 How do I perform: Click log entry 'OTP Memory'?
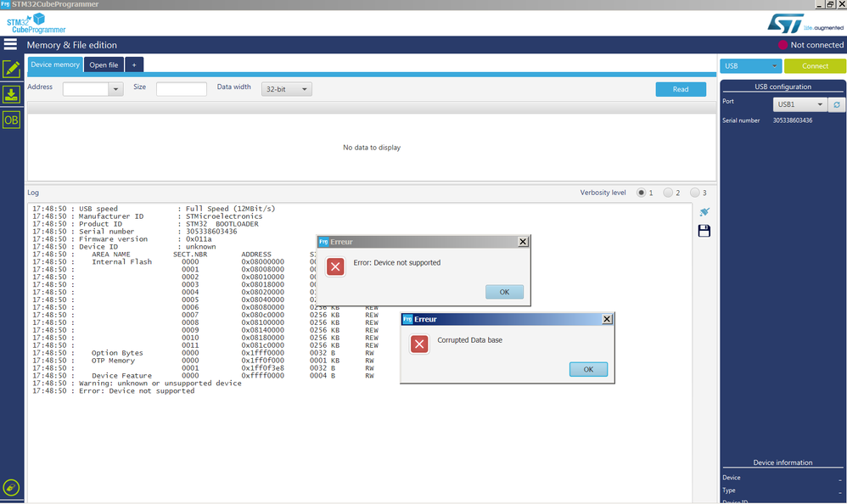tap(113, 361)
